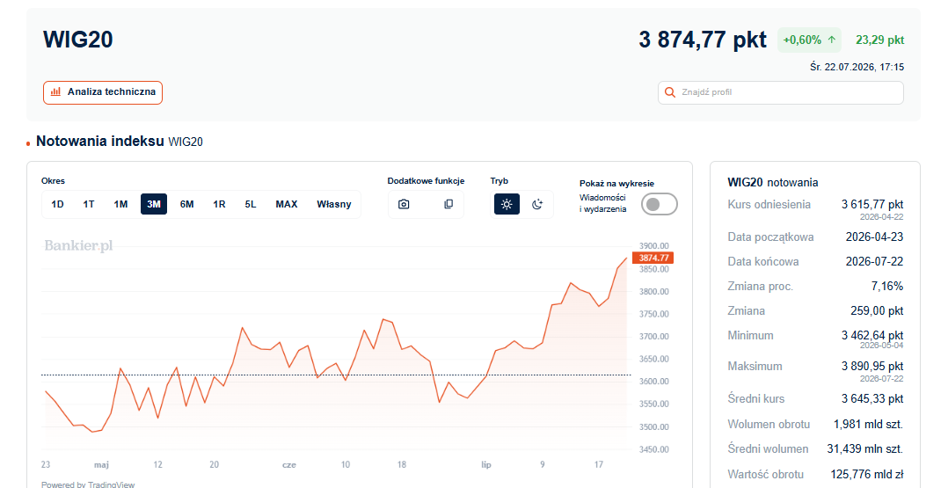This screenshot has height=488, width=948.
Task: Click Maksimum value 3 890,95 pkt
Action: [872, 366]
